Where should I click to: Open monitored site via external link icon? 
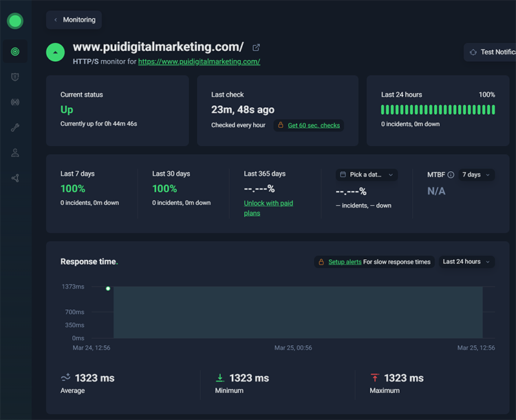click(256, 47)
